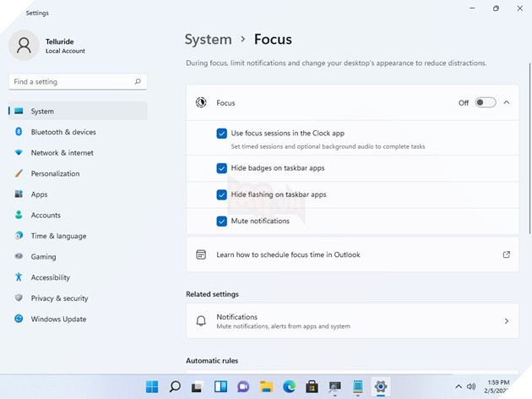Open Widgets from taskbar
Viewport: 532px width, 399px height.
220,386
